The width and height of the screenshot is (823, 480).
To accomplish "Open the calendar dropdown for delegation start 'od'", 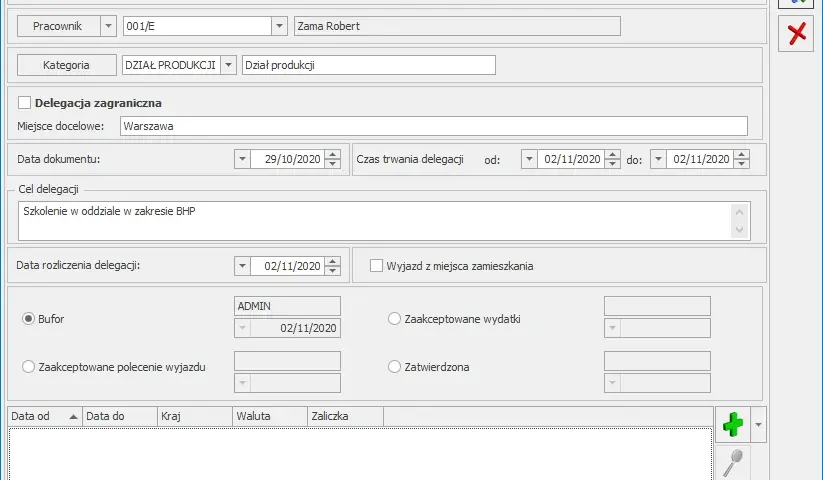I will (529, 159).
